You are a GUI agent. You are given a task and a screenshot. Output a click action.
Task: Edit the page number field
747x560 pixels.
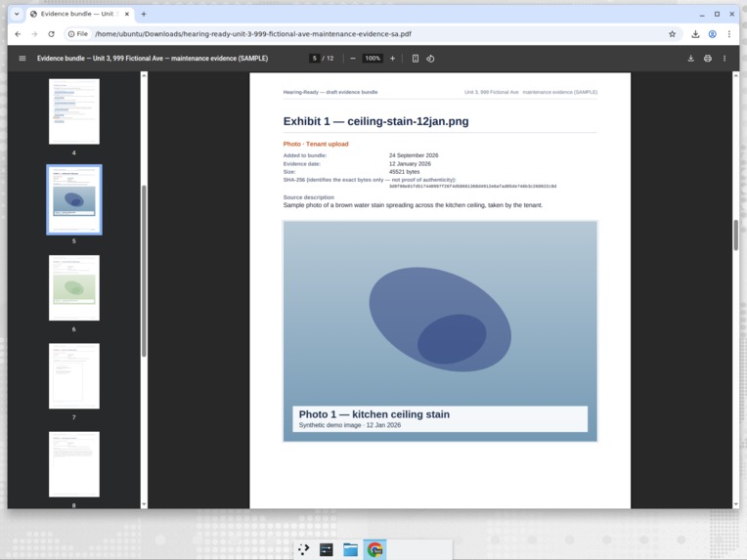click(315, 58)
